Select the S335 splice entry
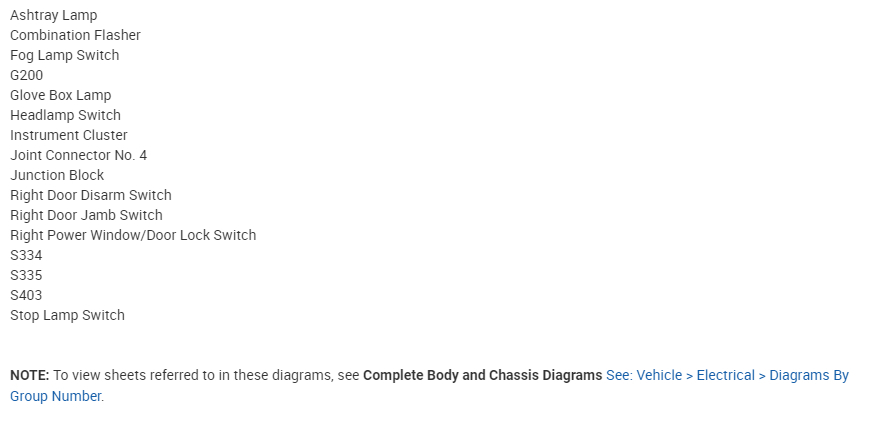 [x=26, y=276]
